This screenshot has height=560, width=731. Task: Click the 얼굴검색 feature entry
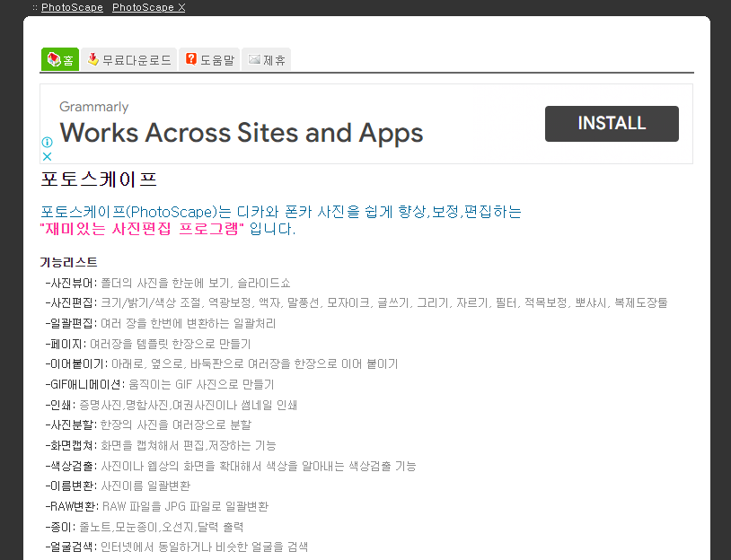click(177, 547)
